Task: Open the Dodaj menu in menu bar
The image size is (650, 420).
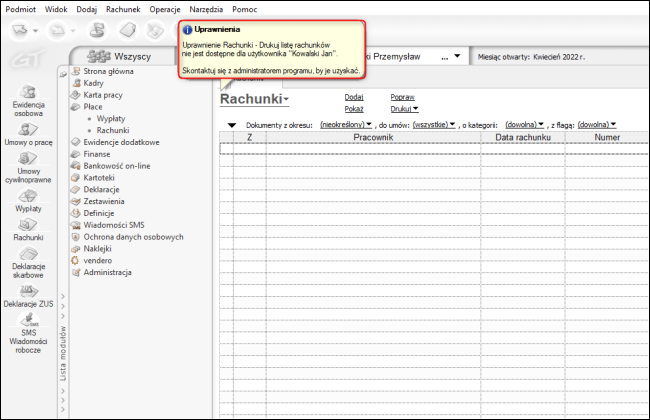Action: click(87, 9)
